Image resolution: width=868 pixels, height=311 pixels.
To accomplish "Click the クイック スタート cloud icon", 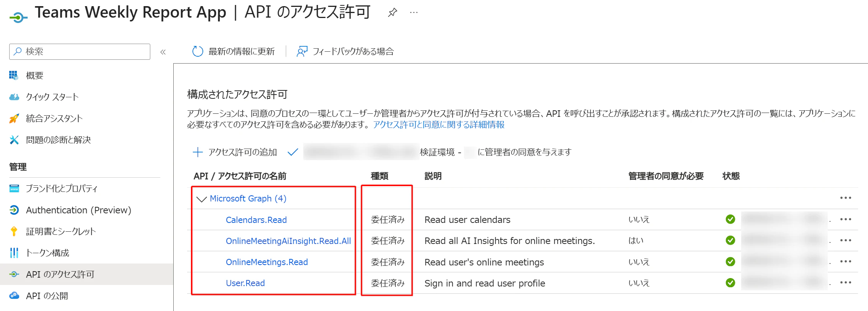I will click(14, 97).
